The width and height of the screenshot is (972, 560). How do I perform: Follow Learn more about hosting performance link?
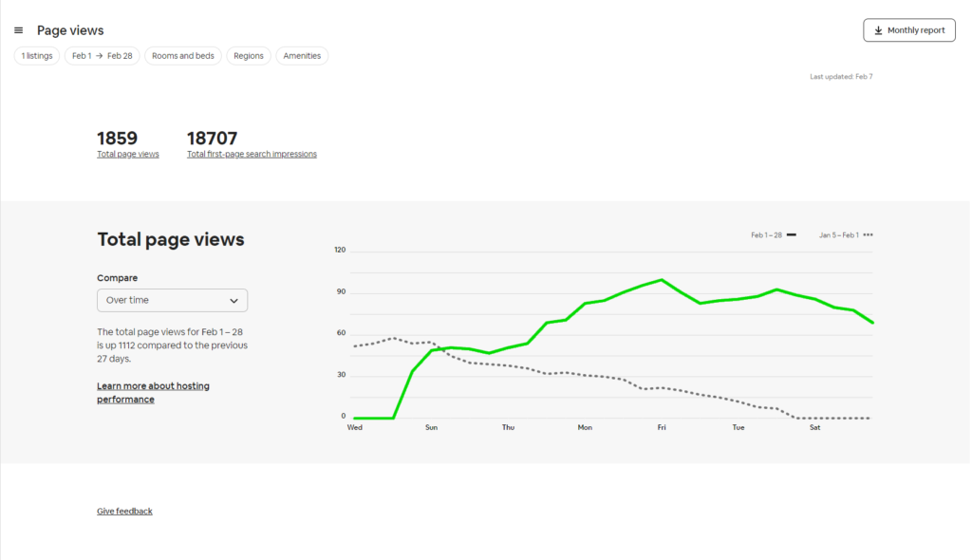click(x=153, y=393)
